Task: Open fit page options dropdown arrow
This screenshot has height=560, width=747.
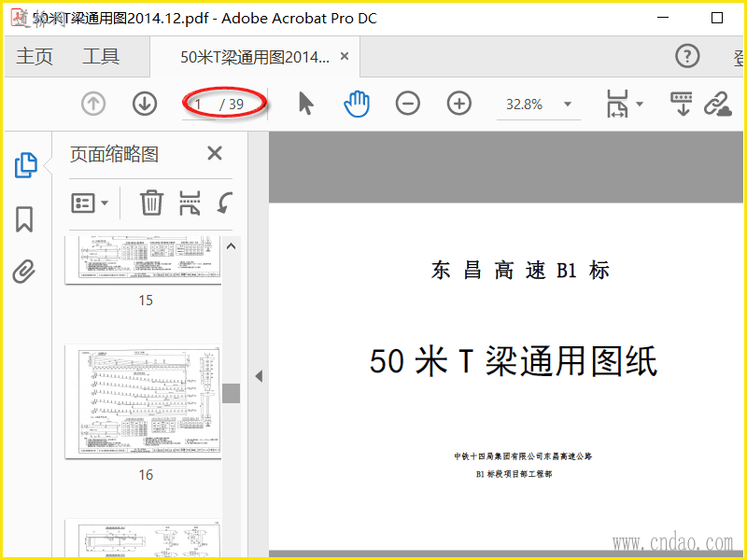Action: (640, 104)
